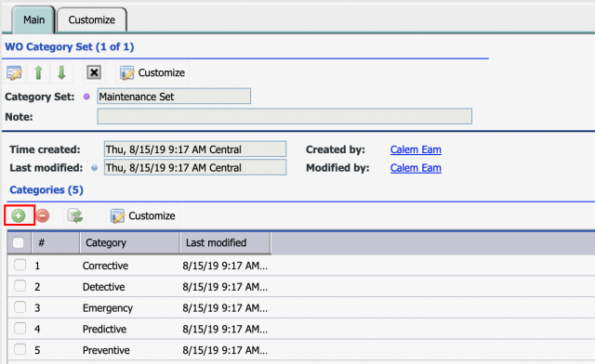The height and width of the screenshot is (364, 595).
Task: Click Last modified value of Preventive row
Action: click(x=225, y=350)
